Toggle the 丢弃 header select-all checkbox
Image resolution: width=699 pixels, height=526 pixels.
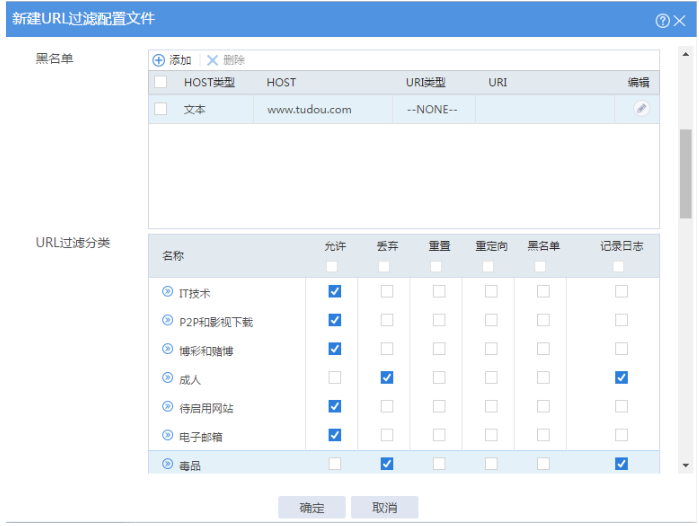(384, 267)
